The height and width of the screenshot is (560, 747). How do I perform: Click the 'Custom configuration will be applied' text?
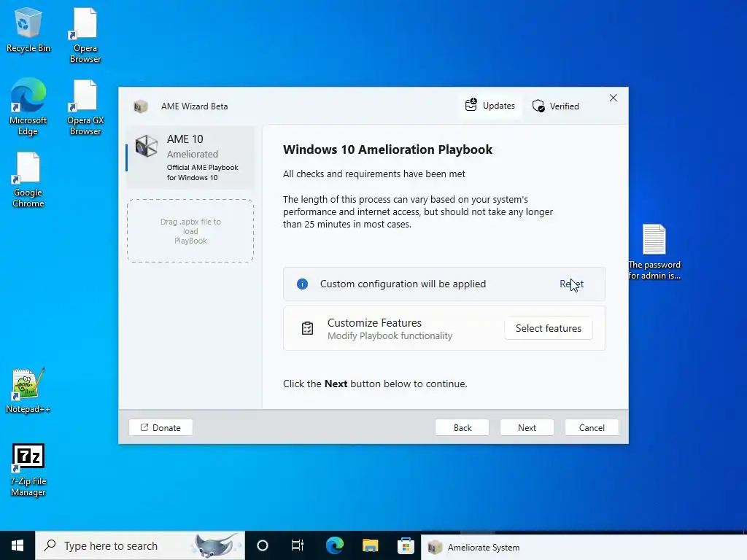(403, 284)
